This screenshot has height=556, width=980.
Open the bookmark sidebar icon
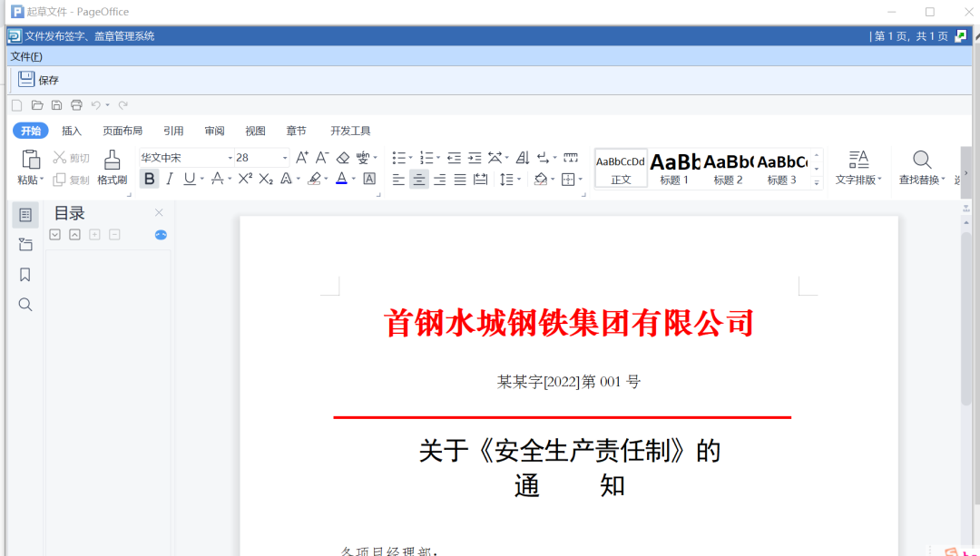coord(25,274)
